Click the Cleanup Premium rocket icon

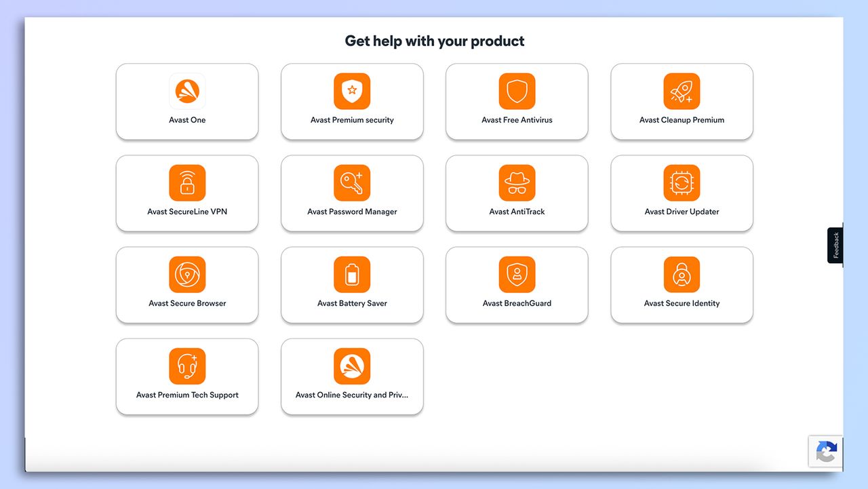(682, 91)
